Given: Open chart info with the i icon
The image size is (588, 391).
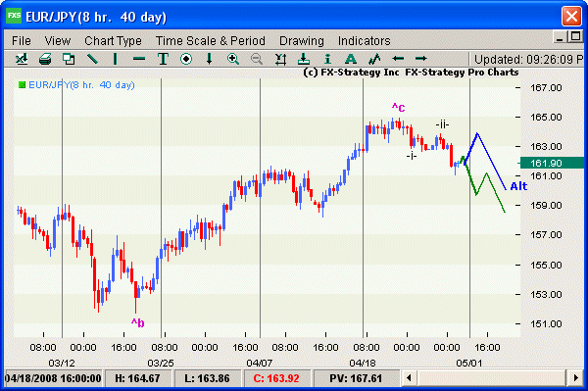Looking at the screenshot, I should click(x=327, y=59).
